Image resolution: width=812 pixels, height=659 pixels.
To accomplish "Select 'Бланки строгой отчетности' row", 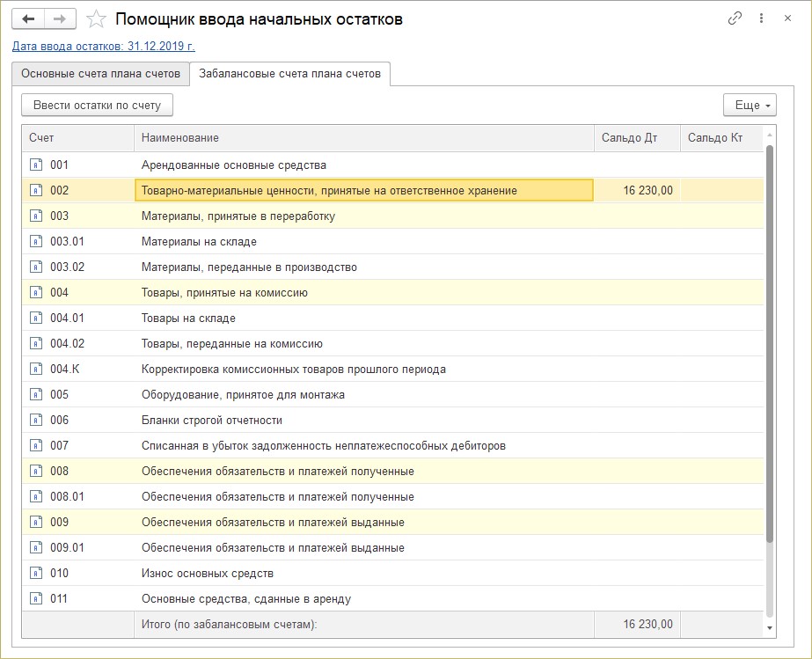I will pyautogui.click(x=393, y=420).
